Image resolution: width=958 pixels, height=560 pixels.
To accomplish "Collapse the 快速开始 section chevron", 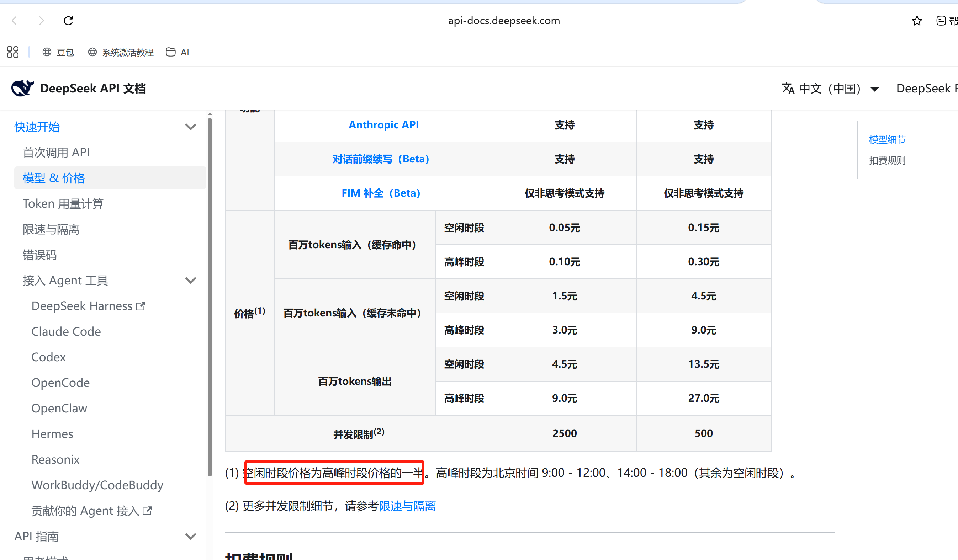I will (x=190, y=127).
